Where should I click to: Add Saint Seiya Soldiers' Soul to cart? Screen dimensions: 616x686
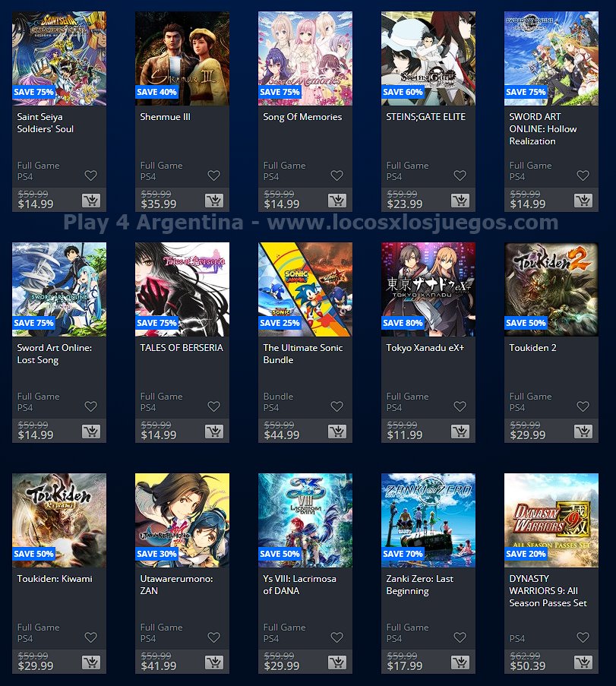pyautogui.click(x=91, y=201)
